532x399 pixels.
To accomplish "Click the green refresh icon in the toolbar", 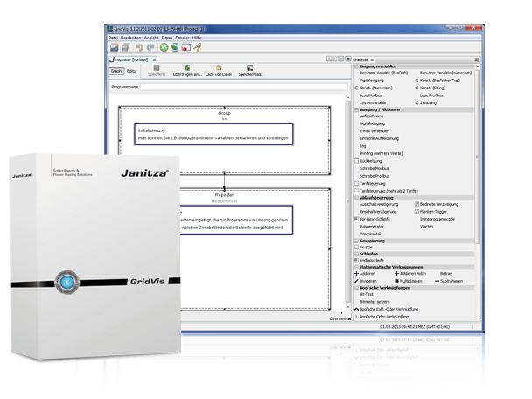I will click(x=164, y=47).
